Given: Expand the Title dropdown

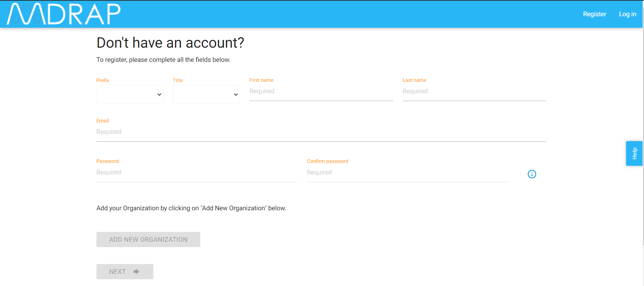Looking at the screenshot, I should click(x=206, y=94).
